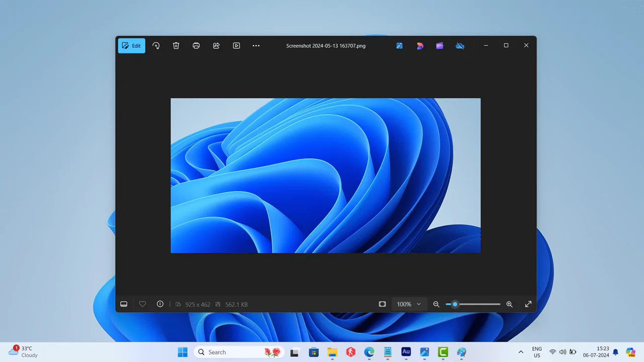The image size is (644, 362).
Task: Click the zoom slider track
Action: [x=478, y=304]
